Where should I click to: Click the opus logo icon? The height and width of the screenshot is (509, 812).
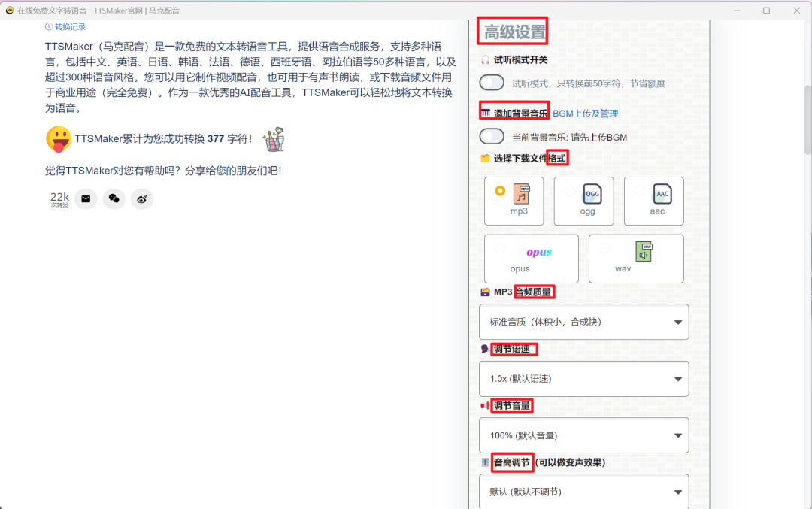539,252
